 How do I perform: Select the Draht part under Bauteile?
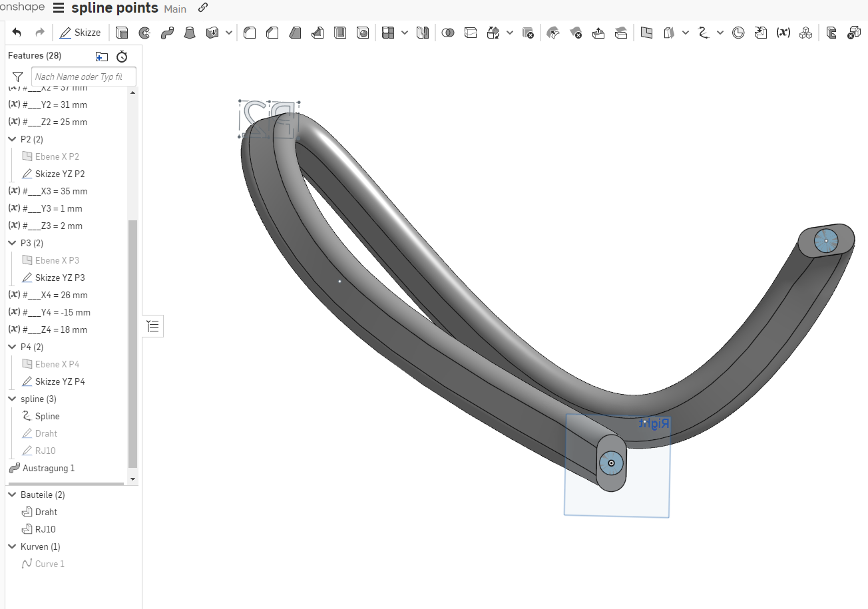tap(46, 512)
